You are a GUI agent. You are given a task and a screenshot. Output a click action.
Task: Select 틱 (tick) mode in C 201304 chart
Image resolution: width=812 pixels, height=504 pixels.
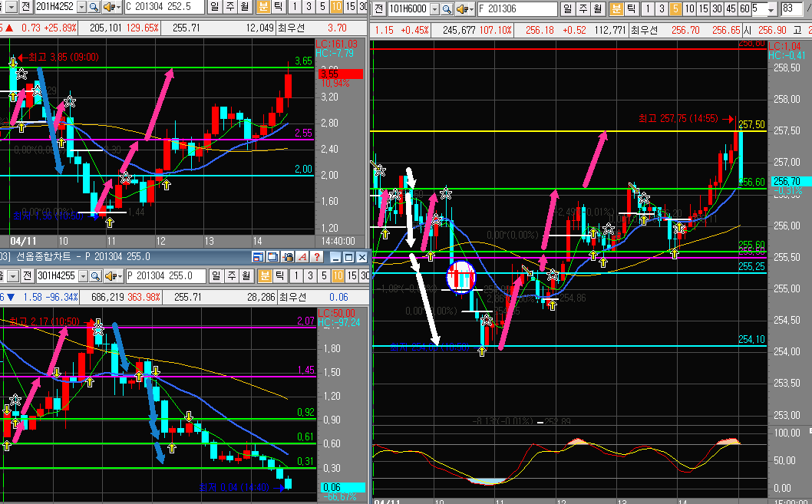[x=278, y=7]
